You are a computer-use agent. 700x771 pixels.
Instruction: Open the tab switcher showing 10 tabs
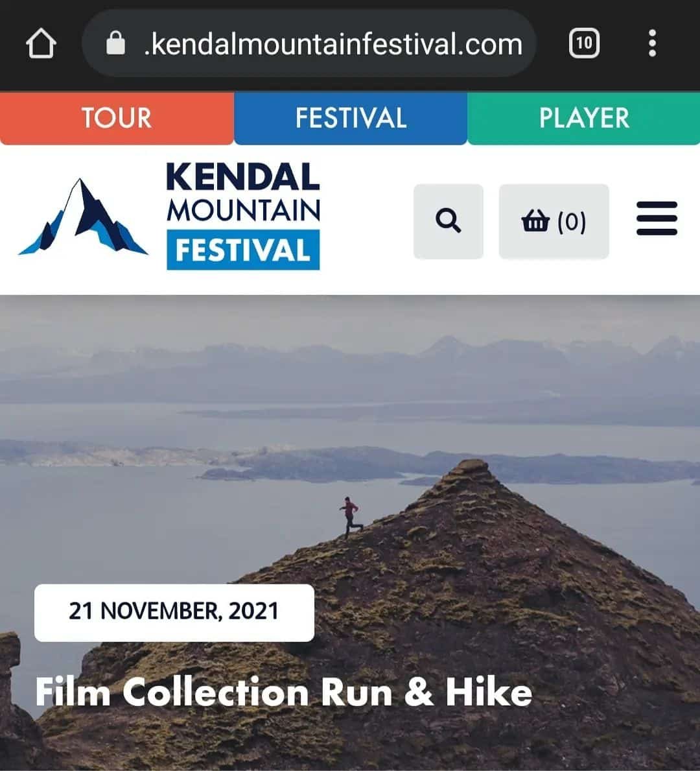tap(584, 43)
